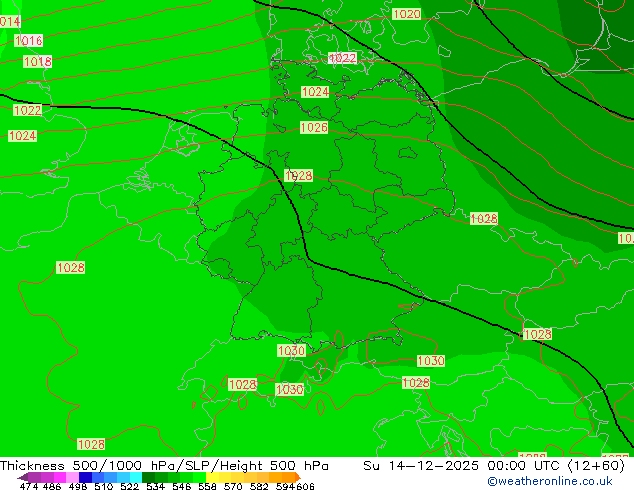This screenshot has width=634, height=490.
Task: Click the legend value 534
Action: (x=155, y=486)
